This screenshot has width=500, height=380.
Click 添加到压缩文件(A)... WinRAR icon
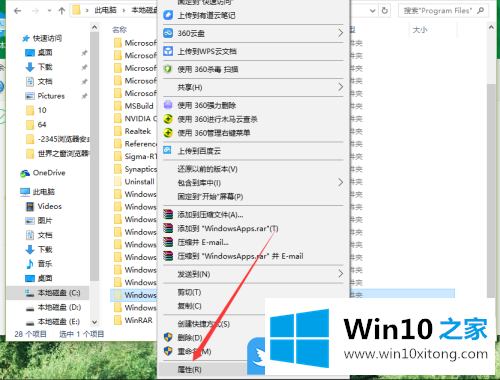click(168, 214)
